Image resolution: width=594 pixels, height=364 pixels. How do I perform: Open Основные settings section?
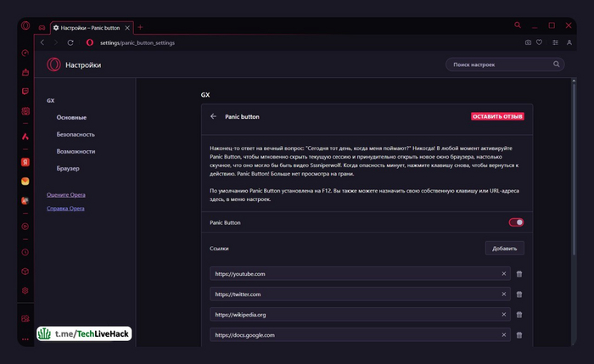71,117
